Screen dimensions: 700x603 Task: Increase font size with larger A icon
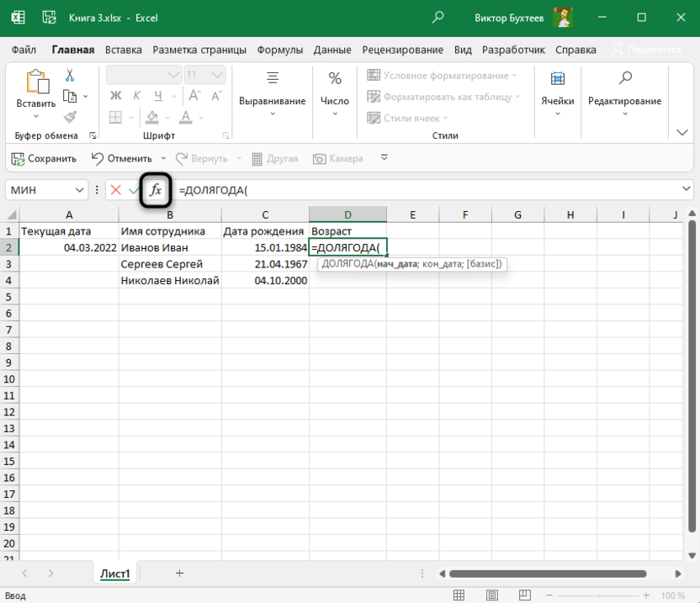pyautogui.click(x=194, y=95)
